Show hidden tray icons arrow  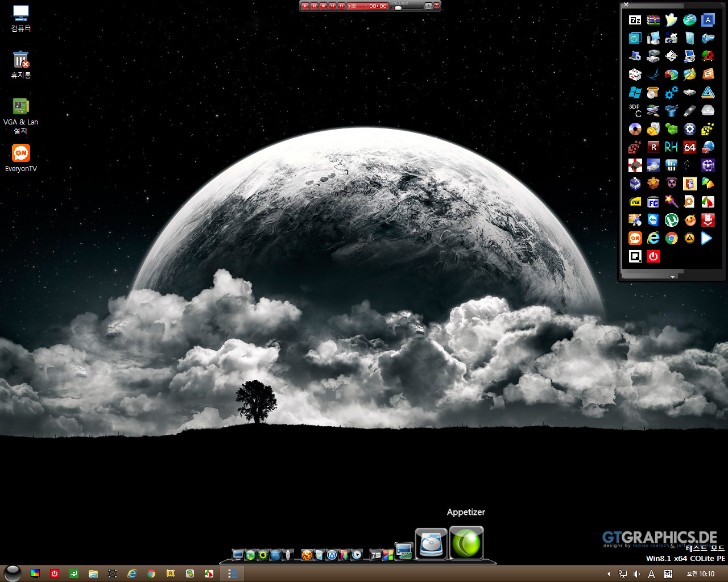pyautogui.click(x=609, y=574)
